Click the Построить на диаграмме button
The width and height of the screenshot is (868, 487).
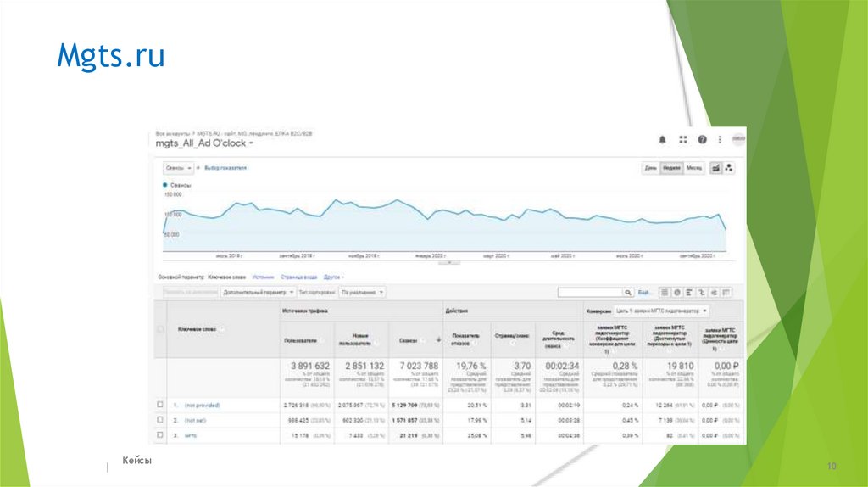(x=190, y=292)
